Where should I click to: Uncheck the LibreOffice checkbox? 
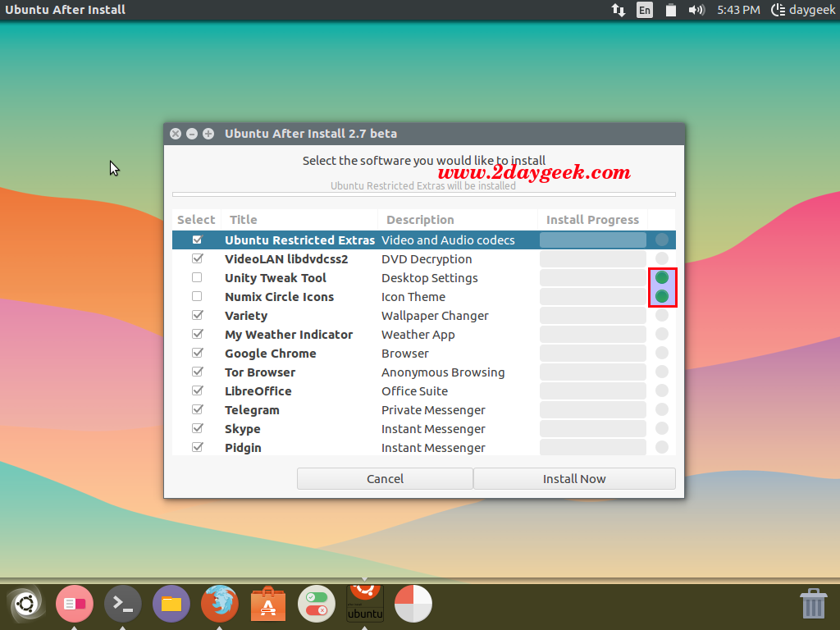coord(197,390)
